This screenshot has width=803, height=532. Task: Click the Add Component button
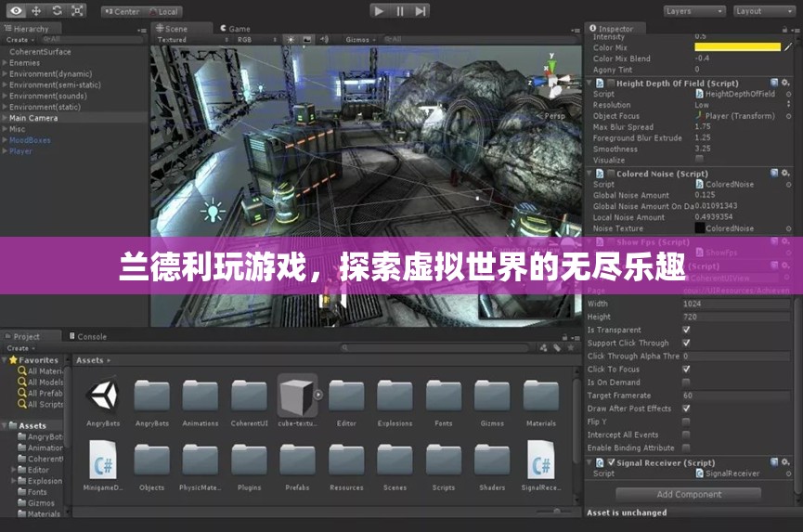tap(688, 494)
